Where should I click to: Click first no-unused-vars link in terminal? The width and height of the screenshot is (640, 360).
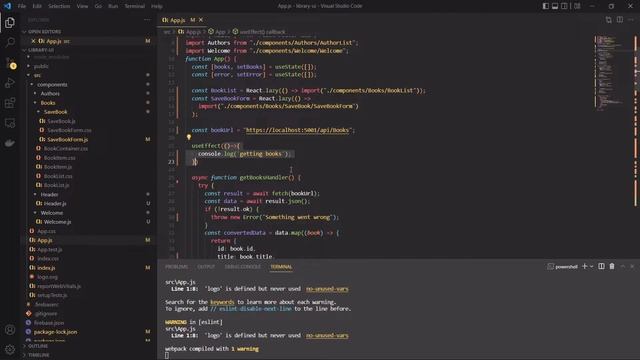tap(327, 289)
